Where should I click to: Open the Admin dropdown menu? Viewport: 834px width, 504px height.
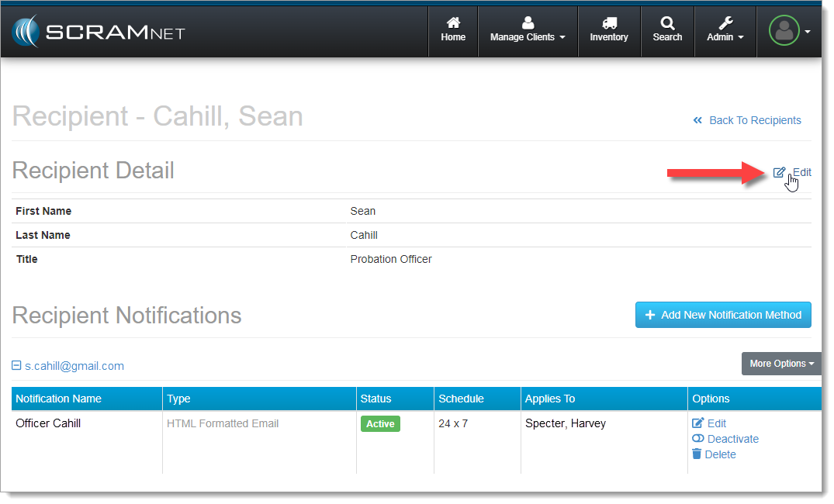(x=725, y=31)
